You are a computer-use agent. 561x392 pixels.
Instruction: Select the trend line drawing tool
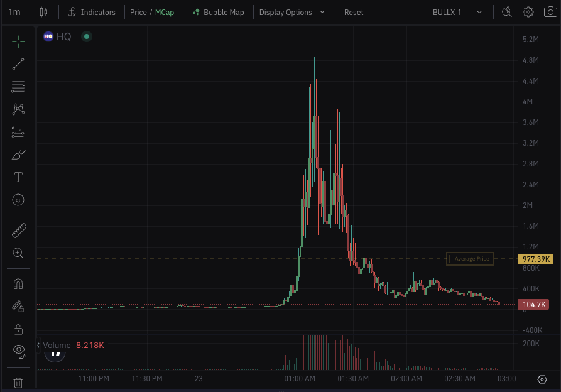(x=18, y=64)
